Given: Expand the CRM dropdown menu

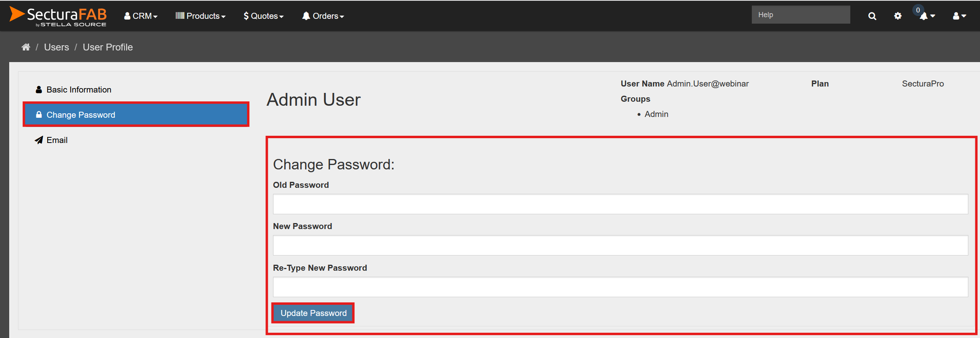Looking at the screenshot, I should [141, 16].
